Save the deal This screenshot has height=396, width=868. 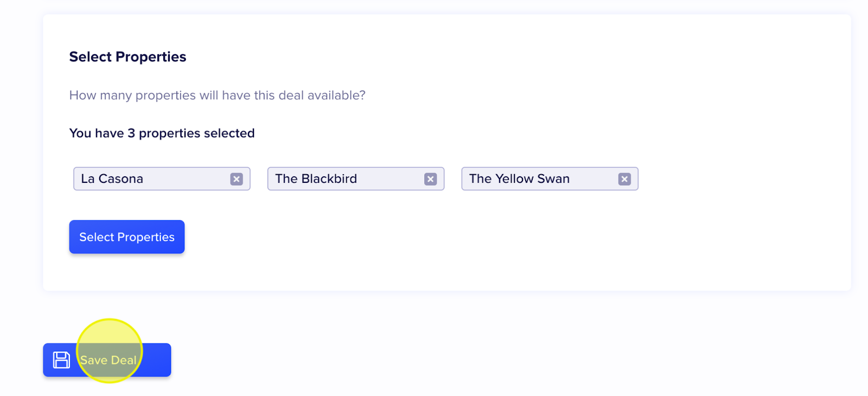[107, 360]
